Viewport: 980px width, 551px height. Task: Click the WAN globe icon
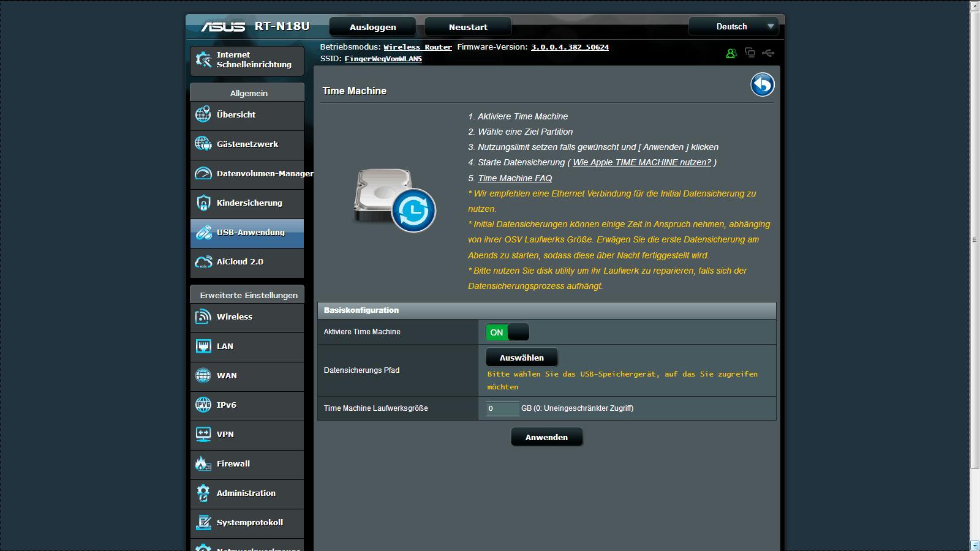pos(203,375)
